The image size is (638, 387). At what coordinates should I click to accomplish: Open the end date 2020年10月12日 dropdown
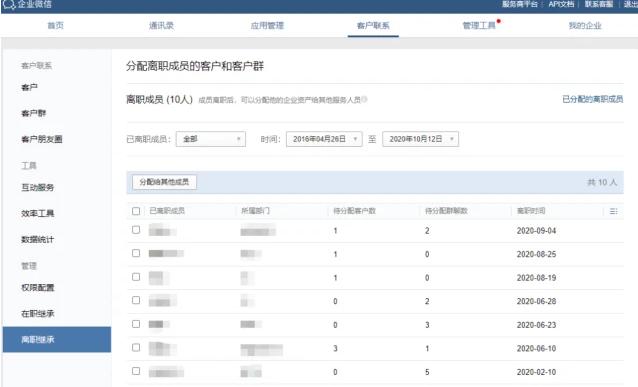[x=420, y=139]
